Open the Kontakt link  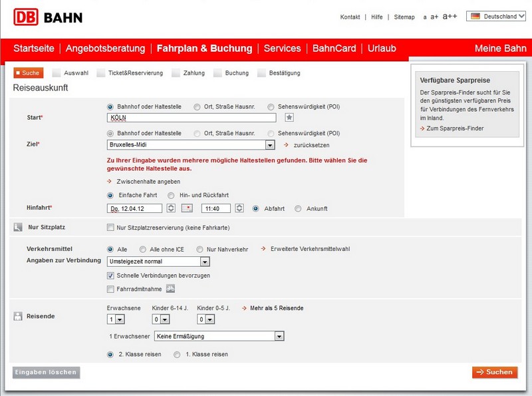[x=350, y=17]
